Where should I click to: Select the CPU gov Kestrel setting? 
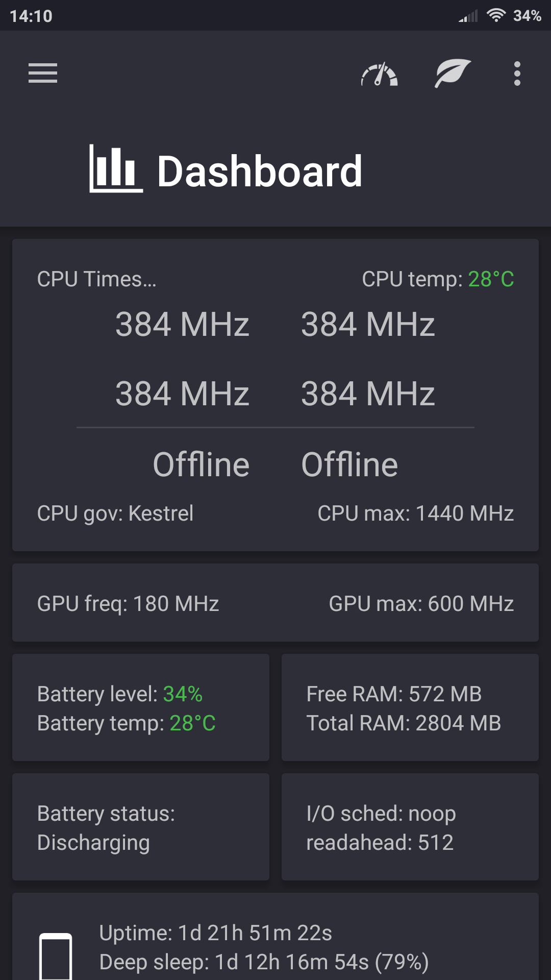coord(115,513)
